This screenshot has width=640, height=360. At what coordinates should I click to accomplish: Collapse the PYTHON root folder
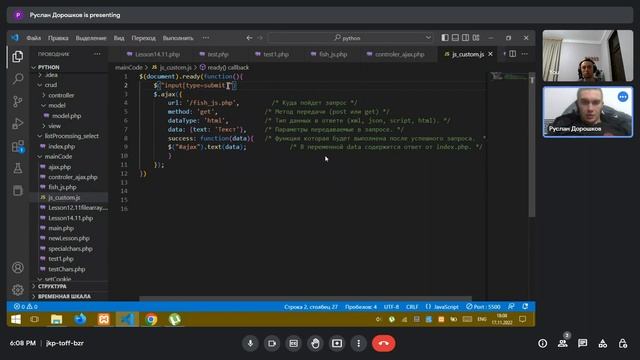click(x=49, y=67)
